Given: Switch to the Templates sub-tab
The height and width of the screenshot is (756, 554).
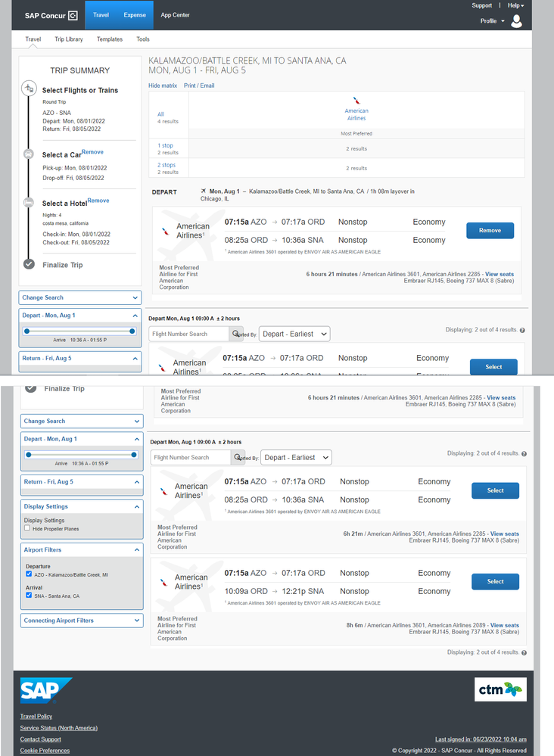Looking at the screenshot, I should click(x=110, y=39).
